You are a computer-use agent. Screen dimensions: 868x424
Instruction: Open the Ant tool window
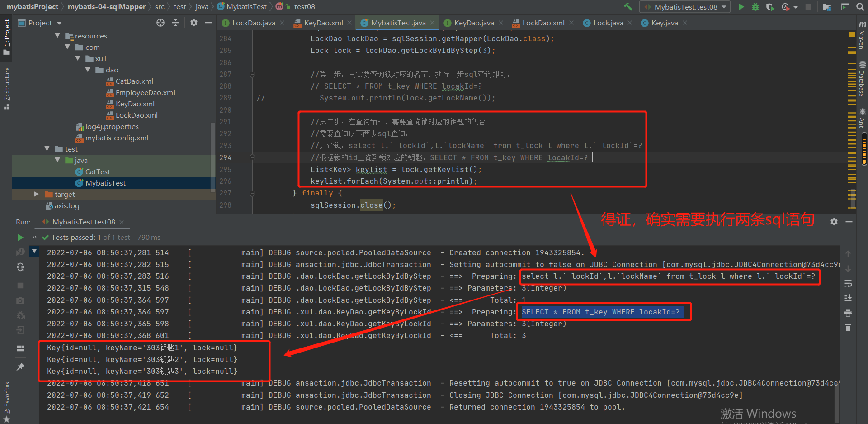click(x=862, y=117)
